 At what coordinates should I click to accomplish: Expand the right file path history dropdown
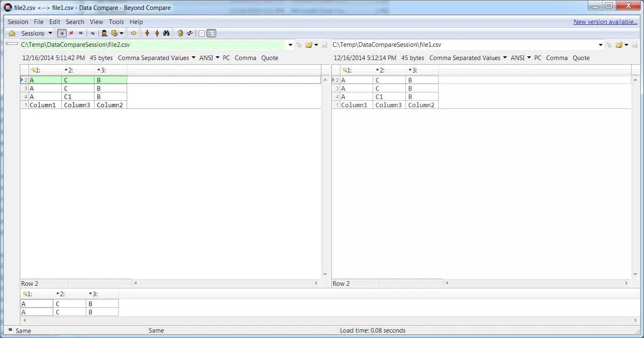[601, 45]
